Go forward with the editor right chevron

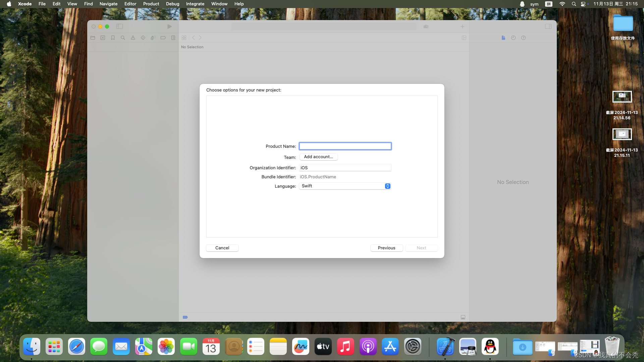(200, 38)
